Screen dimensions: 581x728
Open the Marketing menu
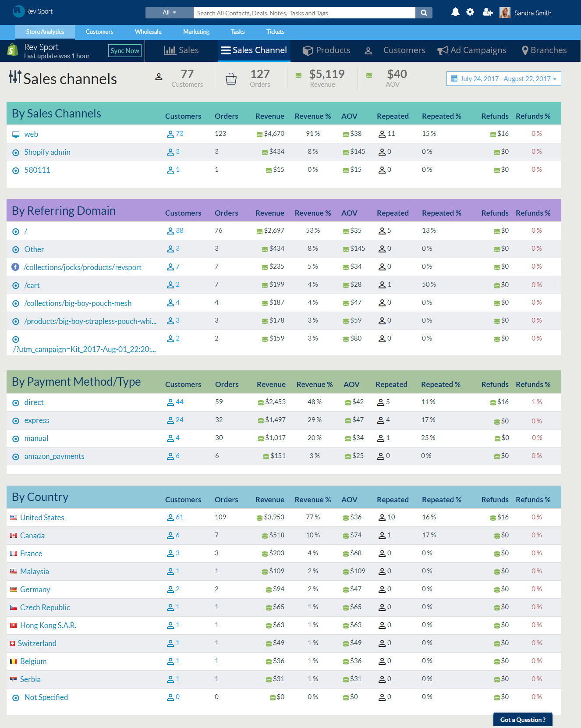[196, 32]
